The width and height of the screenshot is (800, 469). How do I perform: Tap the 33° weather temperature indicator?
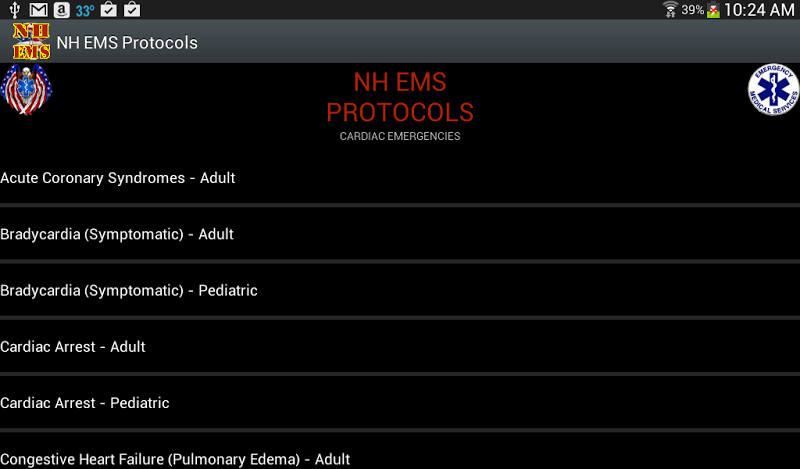(x=86, y=10)
